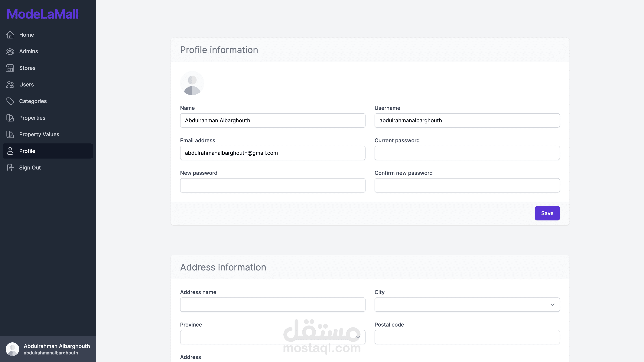This screenshot has width=644, height=362.
Task: Open the City dropdown chevron arrow
Action: pos(552,304)
